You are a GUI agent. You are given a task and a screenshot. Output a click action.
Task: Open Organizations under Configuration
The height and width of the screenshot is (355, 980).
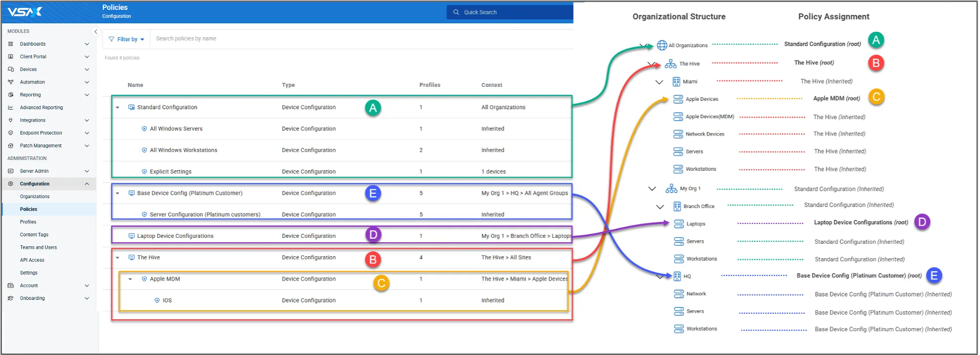(35, 197)
